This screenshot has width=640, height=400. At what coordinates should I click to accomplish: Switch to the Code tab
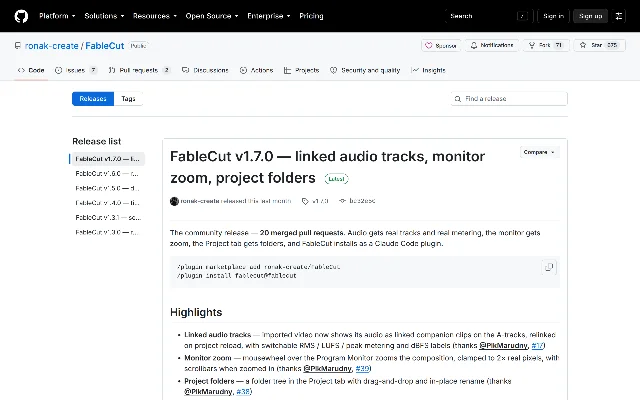click(x=31, y=70)
